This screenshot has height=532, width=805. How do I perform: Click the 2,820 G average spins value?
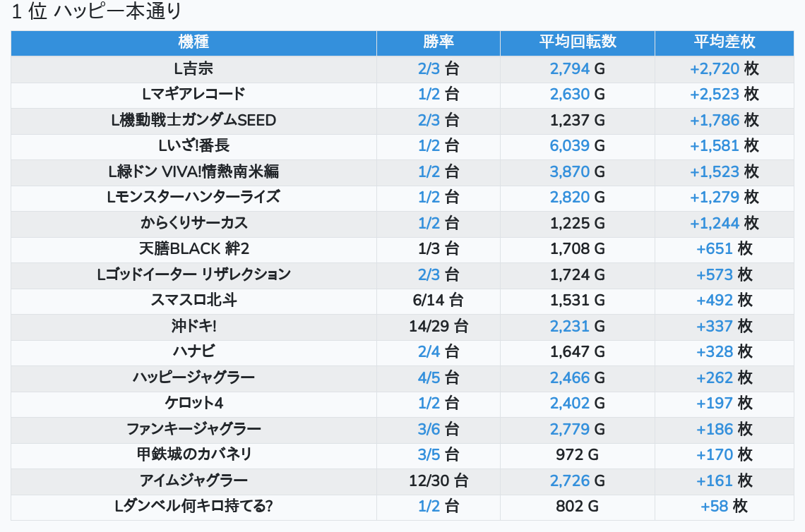(x=577, y=197)
